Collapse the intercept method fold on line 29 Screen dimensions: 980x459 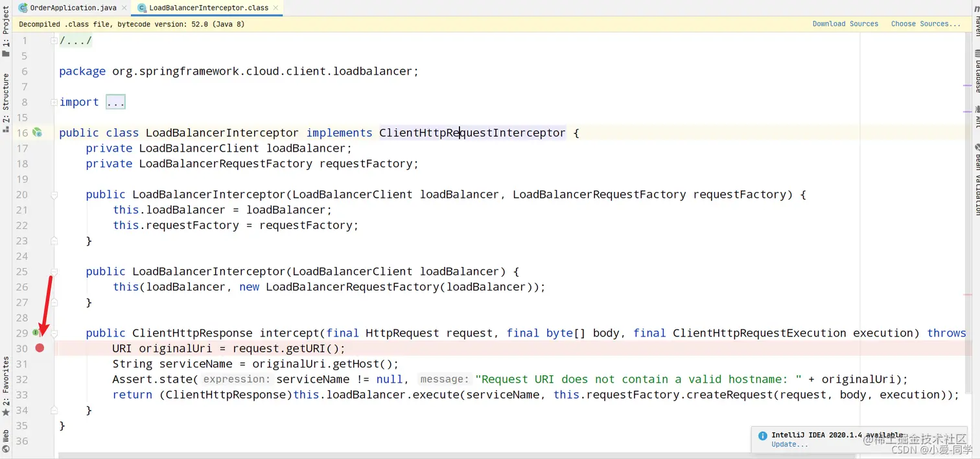tap(54, 333)
